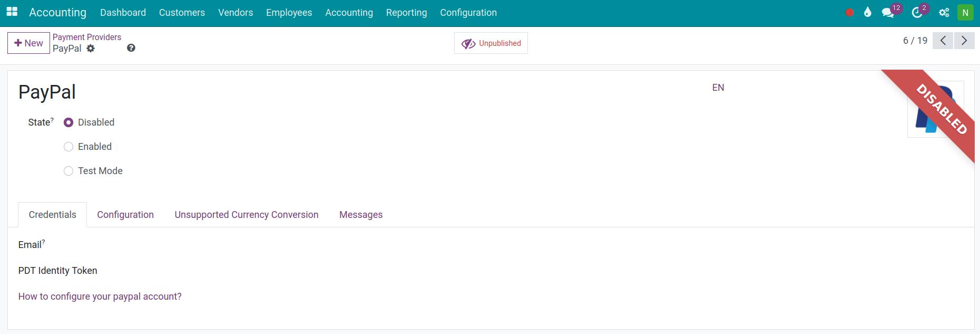This screenshot has height=334, width=980.
Task: Open the top Configuration menu
Action: tap(468, 13)
